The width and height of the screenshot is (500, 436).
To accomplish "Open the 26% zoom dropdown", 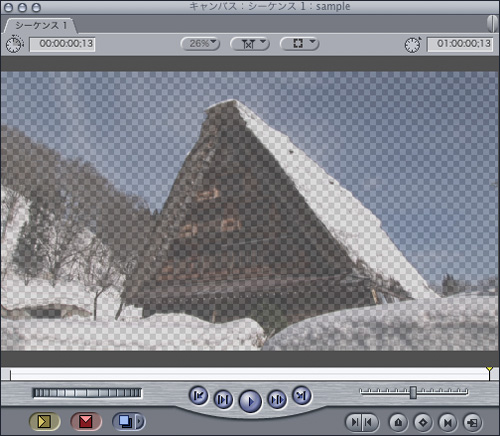I will pos(200,44).
